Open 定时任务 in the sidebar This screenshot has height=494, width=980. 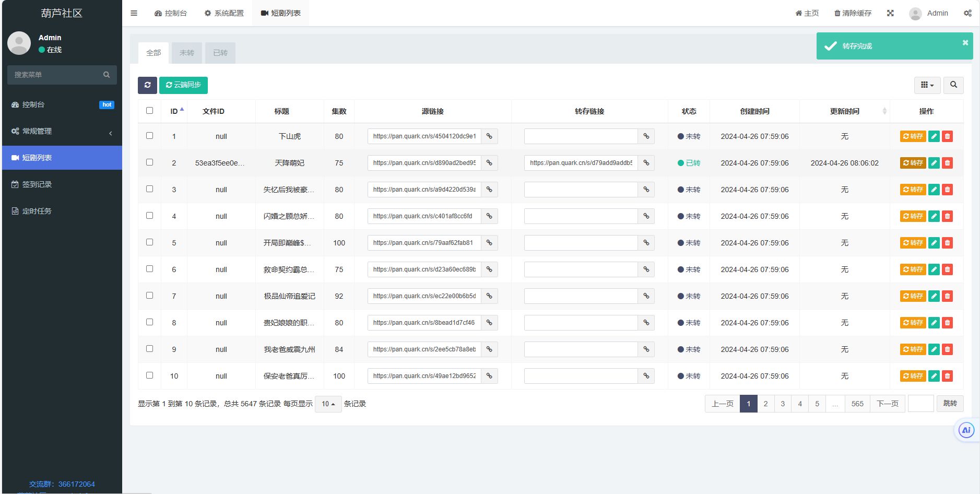click(x=62, y=211)
